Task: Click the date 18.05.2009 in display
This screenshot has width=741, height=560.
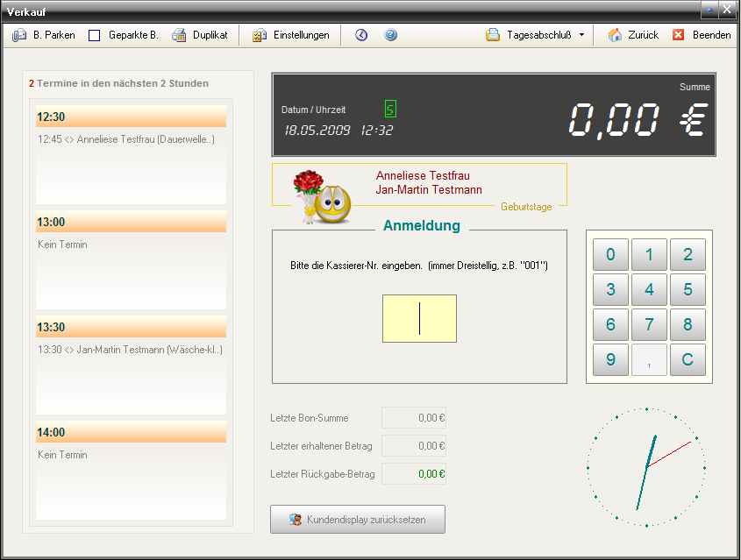Action: point(317,131)
